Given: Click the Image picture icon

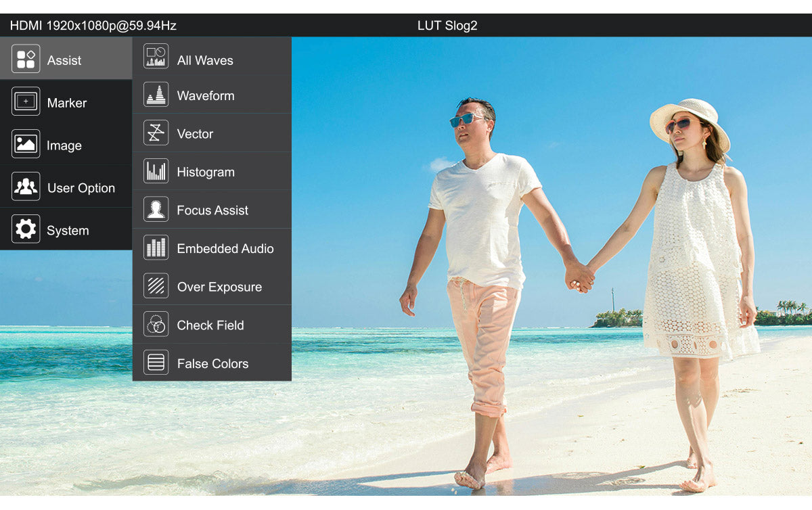Looking at the screenshot, I should coord(26,145).
